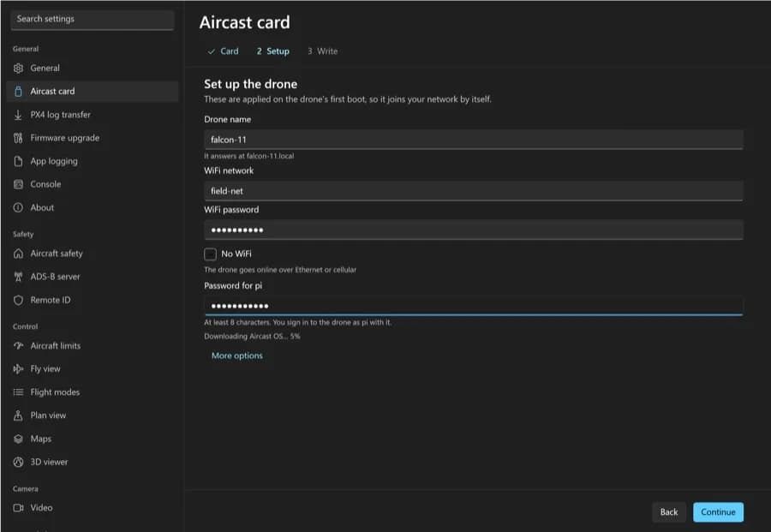Click the Drone name field with falcon-11

pyautogui.click(x=474, y=140)
